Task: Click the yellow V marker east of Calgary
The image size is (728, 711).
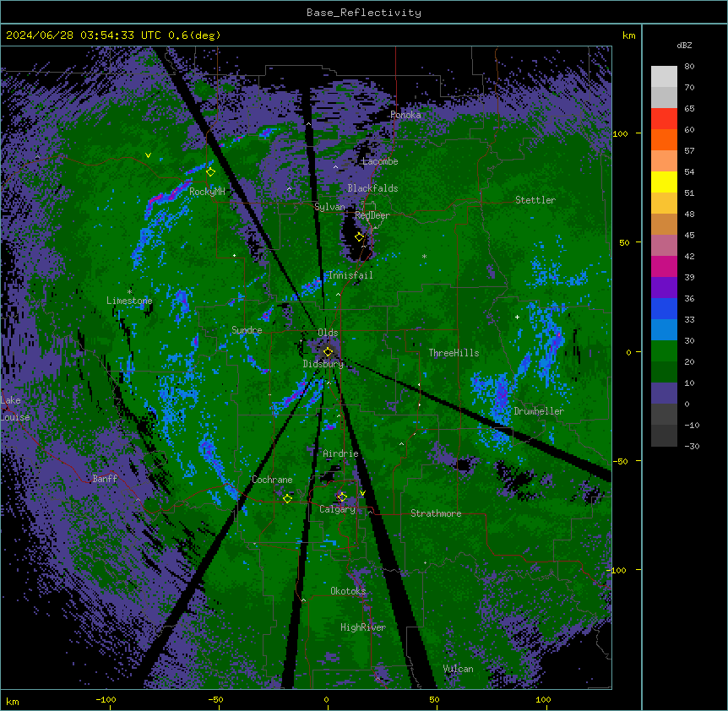Action: click(362, 493)
